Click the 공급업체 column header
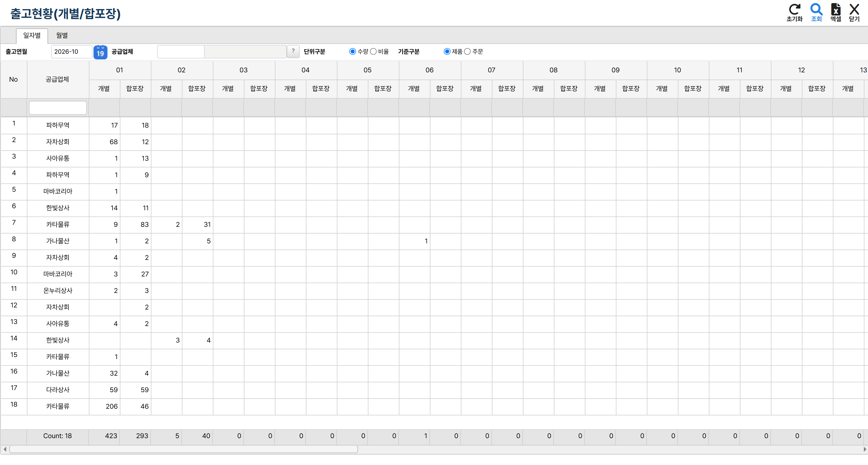This screenshot has height=465, width=868. [58, 80]
